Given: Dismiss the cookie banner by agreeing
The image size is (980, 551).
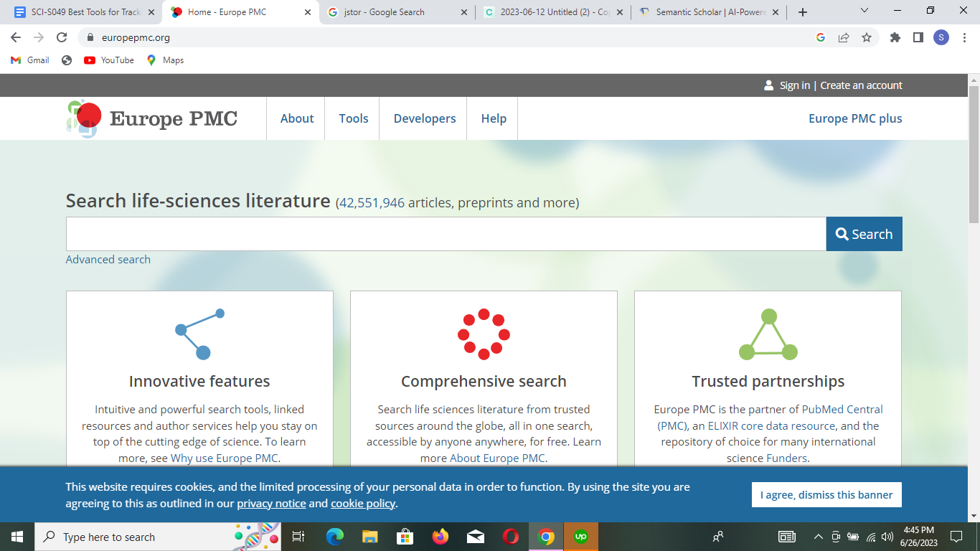Looking at the screenshot, I should 826,494.
